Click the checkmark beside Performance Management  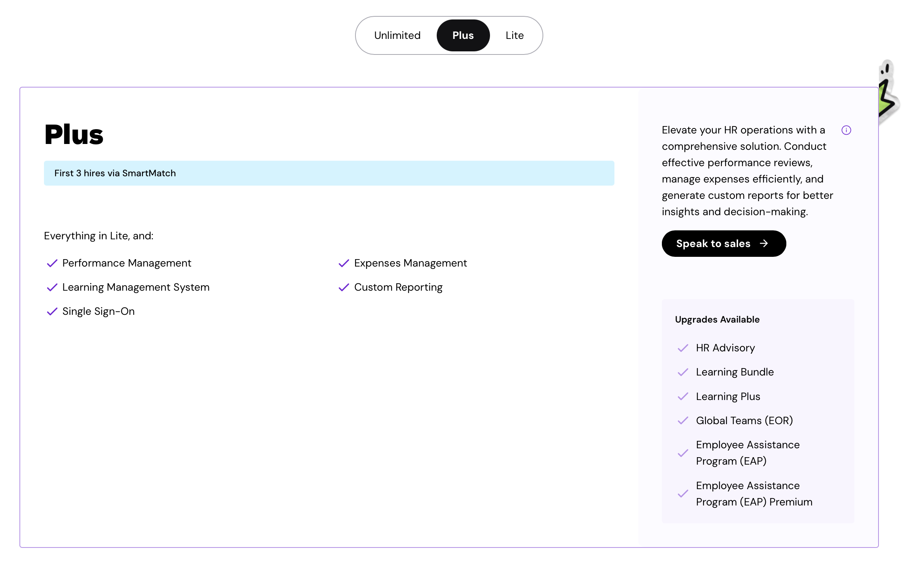click(52, 263)
